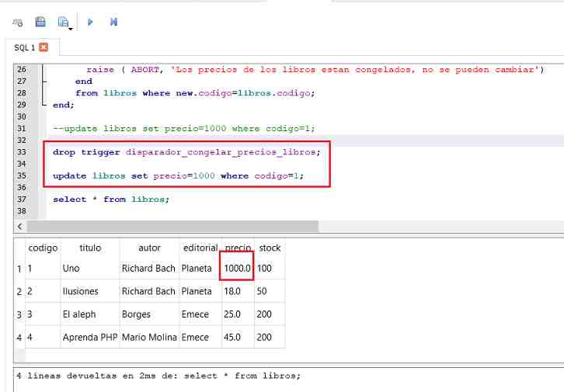Image resolution: width=564 pixels, height=392 pixels.
Task: Place cursor on the 'raise ( ABORT' line
Action: (315, 70)
